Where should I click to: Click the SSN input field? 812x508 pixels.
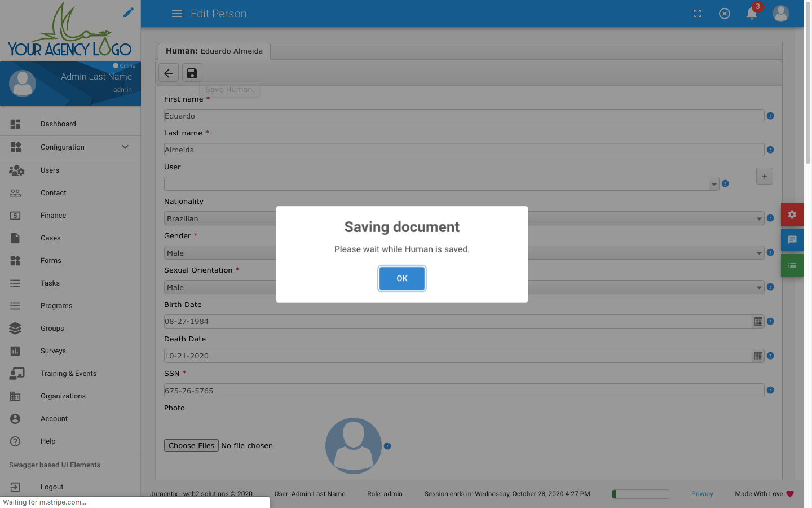pyautogui.click(x=464, y=391)
